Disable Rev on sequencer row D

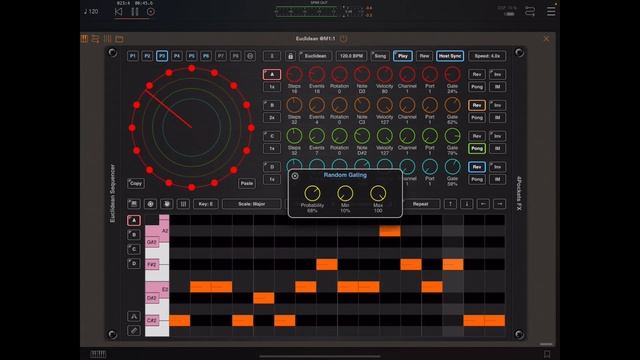pyautogui.click(x=477, y=167)
